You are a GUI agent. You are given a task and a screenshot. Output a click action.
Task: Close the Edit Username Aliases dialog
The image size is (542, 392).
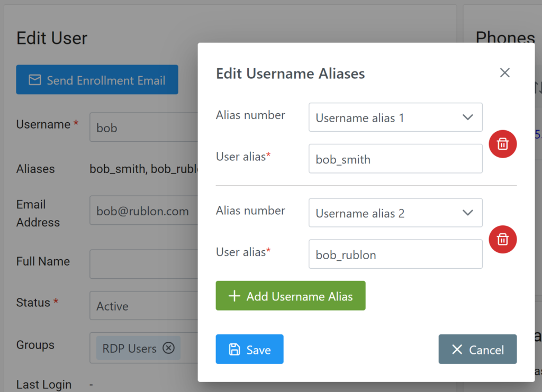(504, 73)
